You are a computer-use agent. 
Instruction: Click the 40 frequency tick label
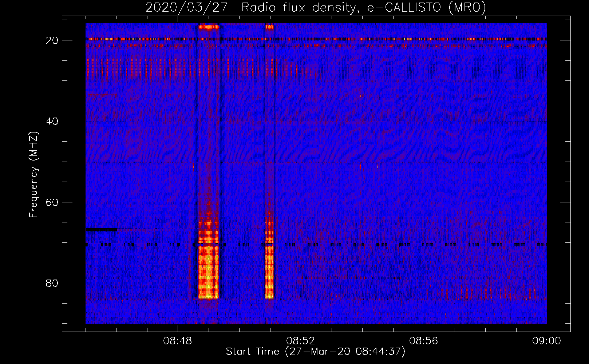52,121
